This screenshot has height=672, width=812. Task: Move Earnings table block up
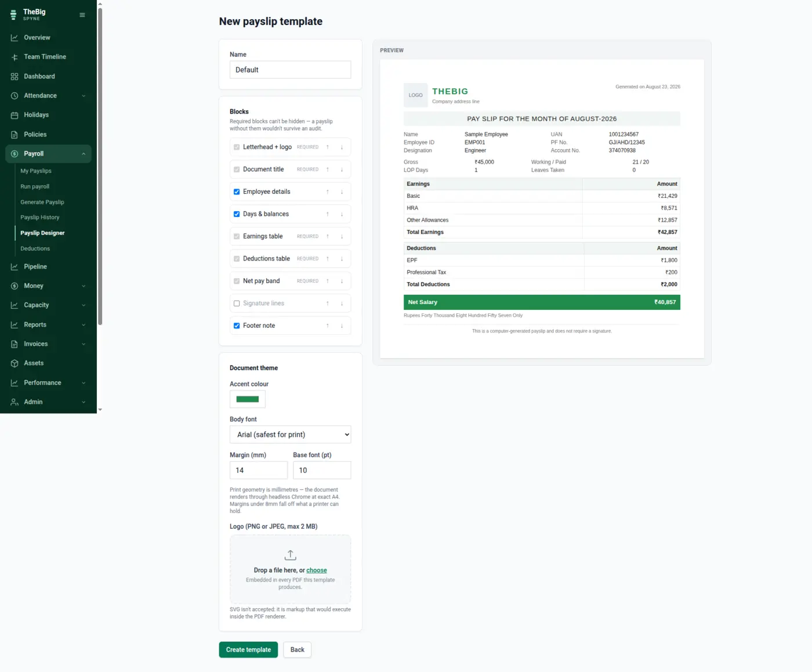(x=328, y=237)
